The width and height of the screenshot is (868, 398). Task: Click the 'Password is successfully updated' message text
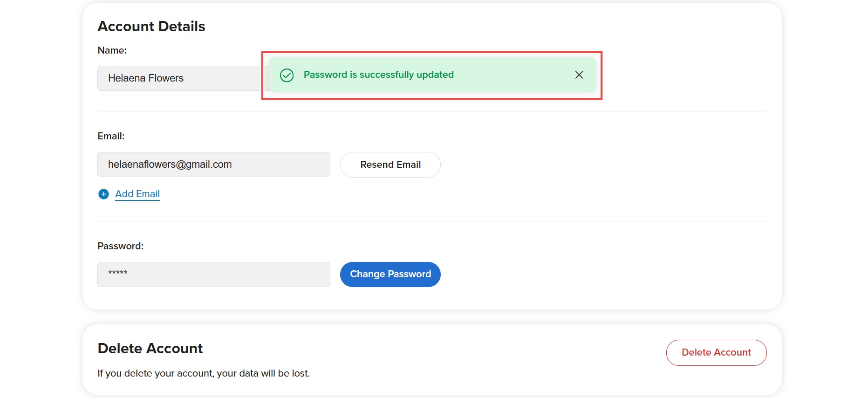(379, 75)
